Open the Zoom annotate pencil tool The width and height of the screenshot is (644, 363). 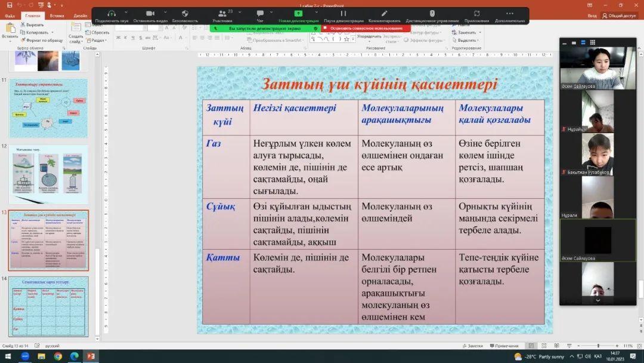pyautogui.click(x=384, y=14)
